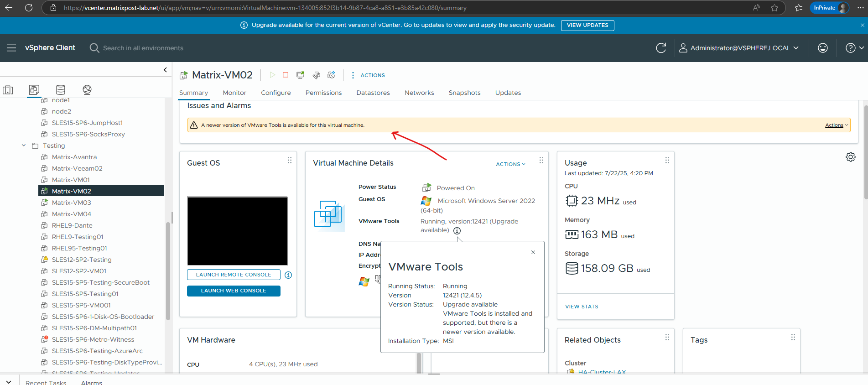Launch the remote console from the title toolbar icon
This screenshot has height=385, width=868.
click(x=300, y=75)
